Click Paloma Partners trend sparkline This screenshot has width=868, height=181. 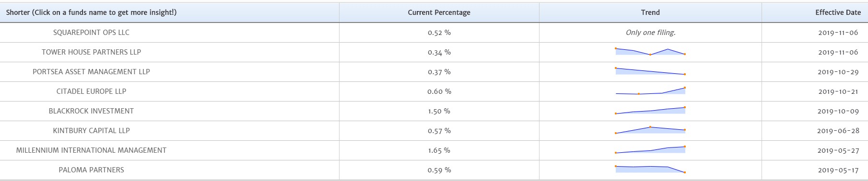(650, 169)
